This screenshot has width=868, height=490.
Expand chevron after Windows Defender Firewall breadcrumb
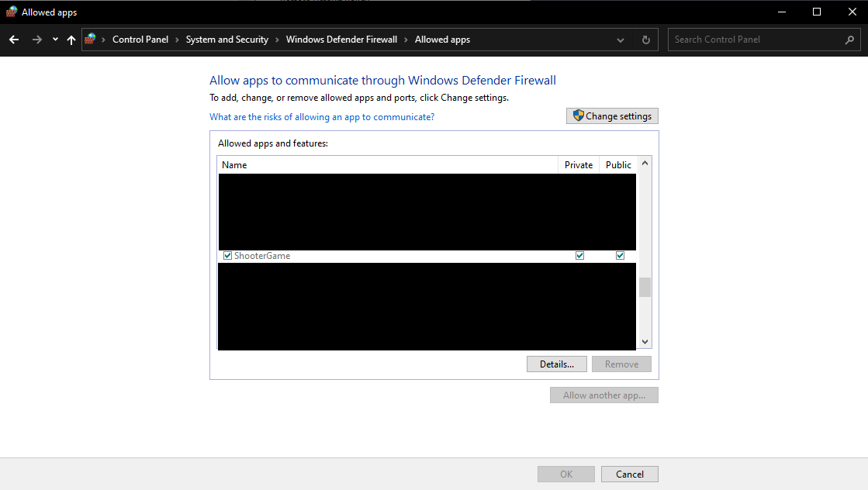coord(406,40)
